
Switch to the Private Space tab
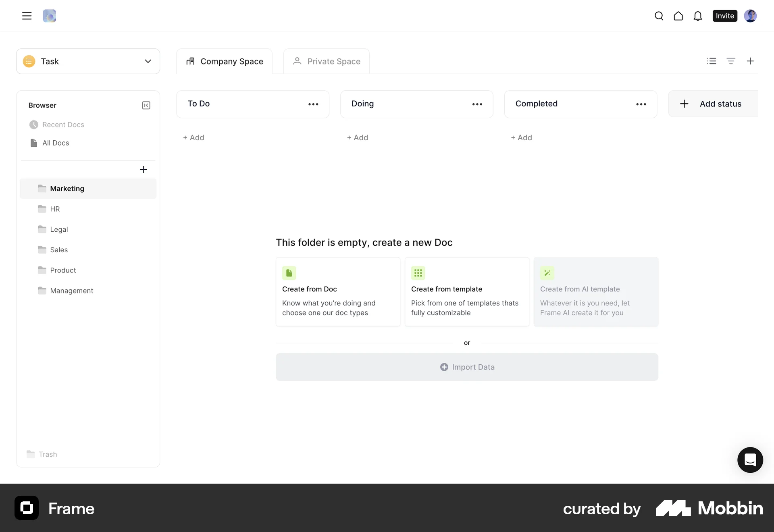pos(326,61)
